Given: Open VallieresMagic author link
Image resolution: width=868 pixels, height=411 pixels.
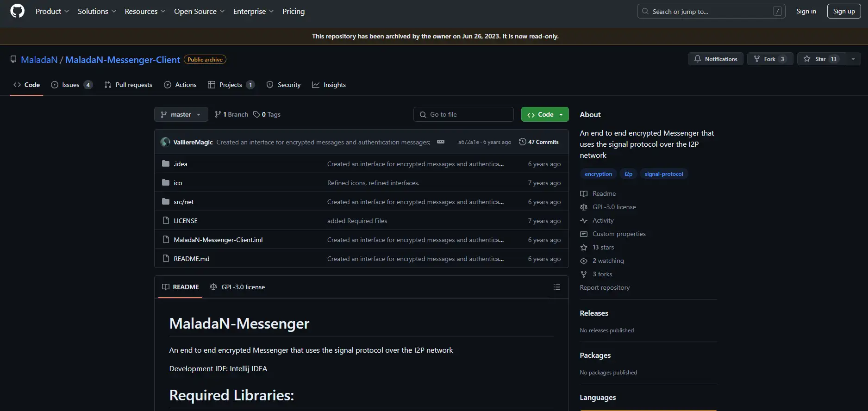Looking at the screenshot, I should tap(193, 142).
